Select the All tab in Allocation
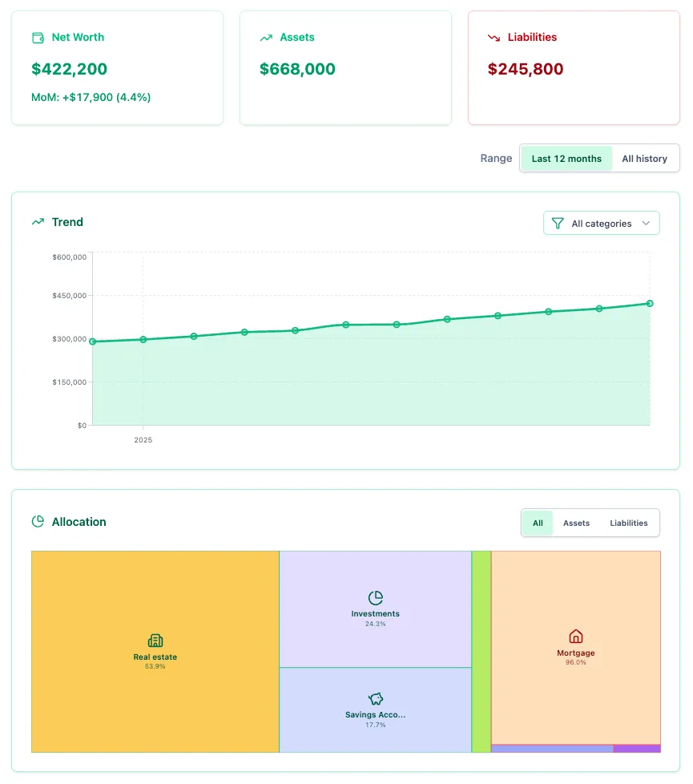 [537, 523]
